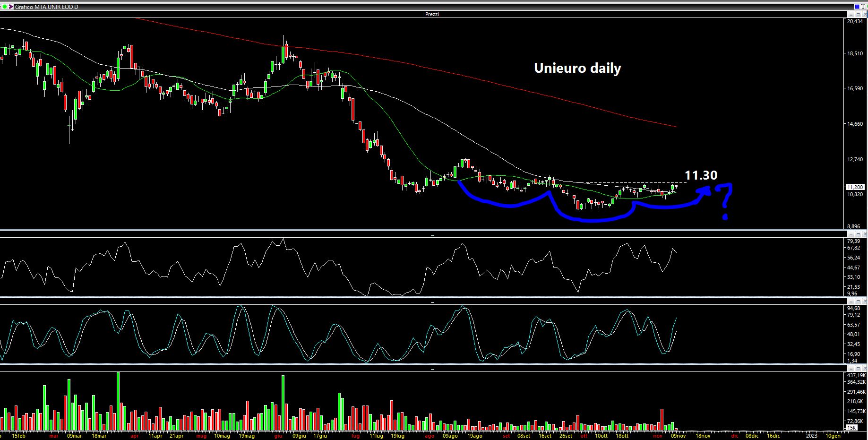Minimize the Prezzi price pane
Image resolution: width=868 pixels, height=440 pixels.
coord(851,14)
